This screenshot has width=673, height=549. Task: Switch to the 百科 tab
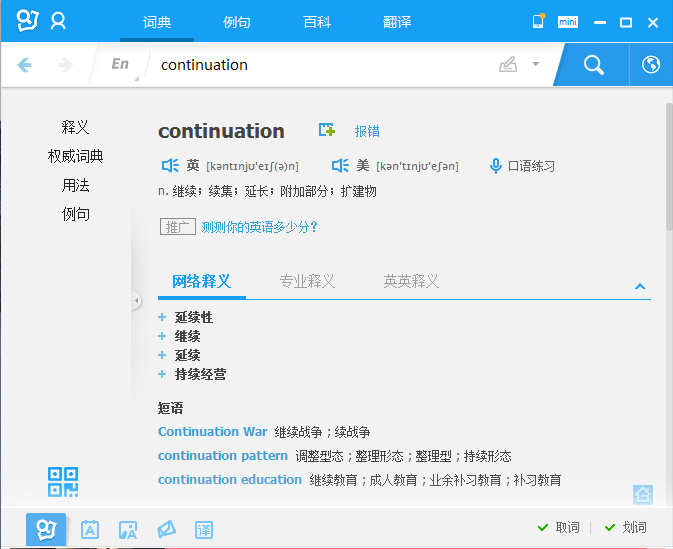(317, 22)
